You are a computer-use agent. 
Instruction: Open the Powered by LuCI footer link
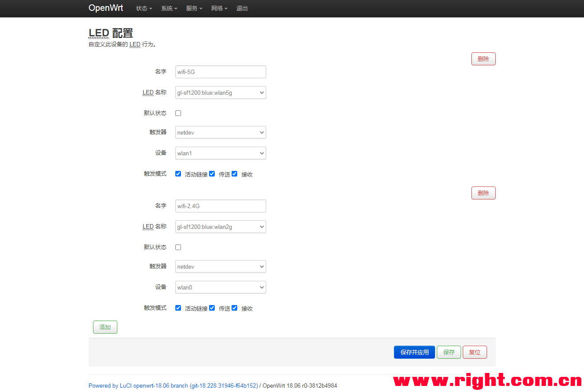click(x=173, y=386)
